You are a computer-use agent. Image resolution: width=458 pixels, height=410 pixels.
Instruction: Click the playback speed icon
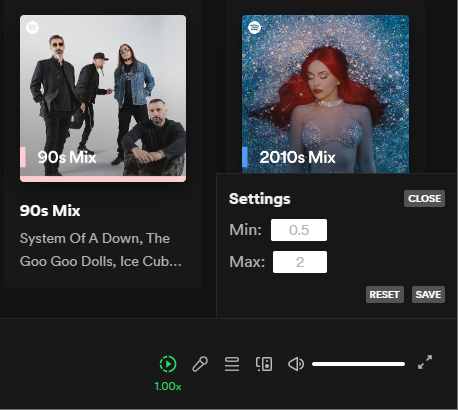[x=168, y=364]
